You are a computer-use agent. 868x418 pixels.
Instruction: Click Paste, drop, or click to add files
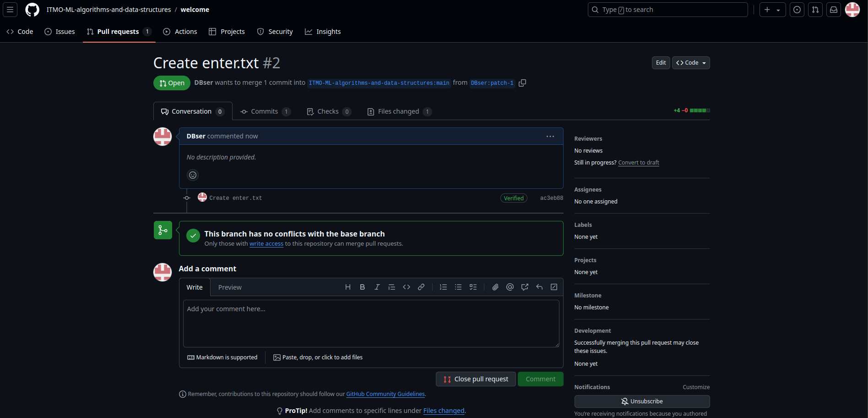[x=318, y=357]
